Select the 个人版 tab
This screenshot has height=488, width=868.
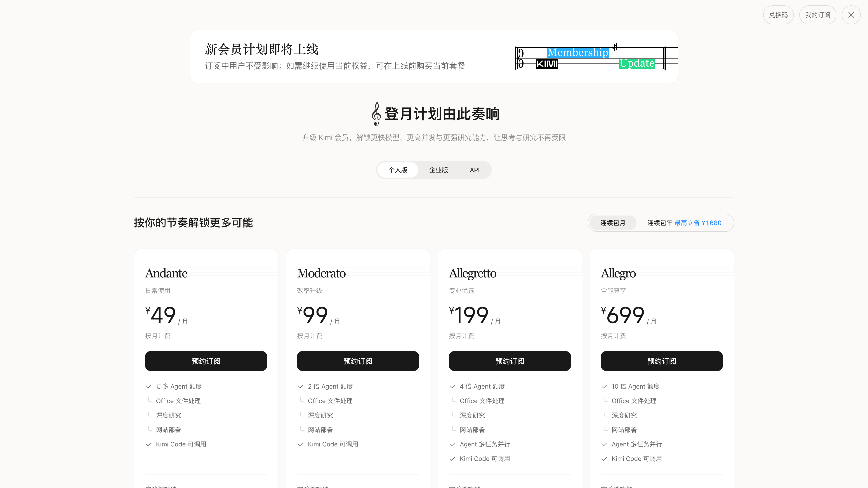(x=398, y=170)
